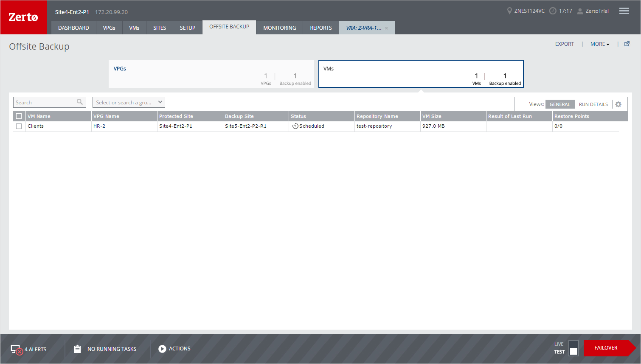
Task: Sort by Protected Site column
Action: click(190, 116)
